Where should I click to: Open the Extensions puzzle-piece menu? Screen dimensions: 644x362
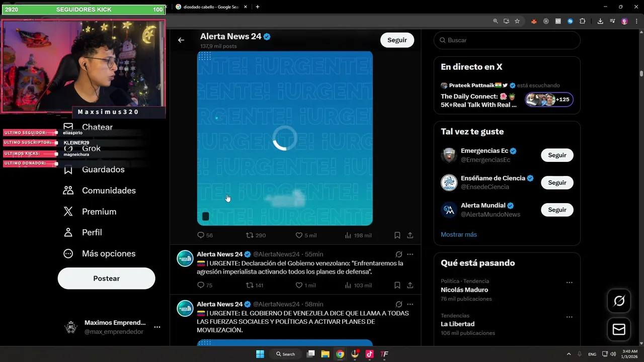582,21
